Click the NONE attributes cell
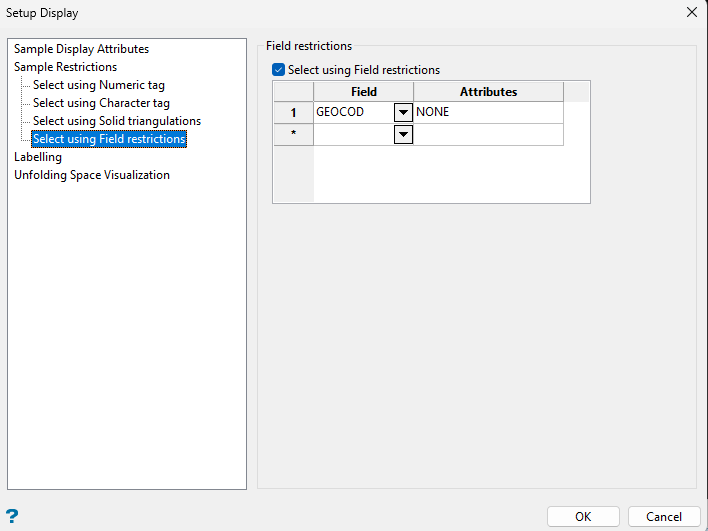This screenshot has height=531, width=708. pos(489,112)
